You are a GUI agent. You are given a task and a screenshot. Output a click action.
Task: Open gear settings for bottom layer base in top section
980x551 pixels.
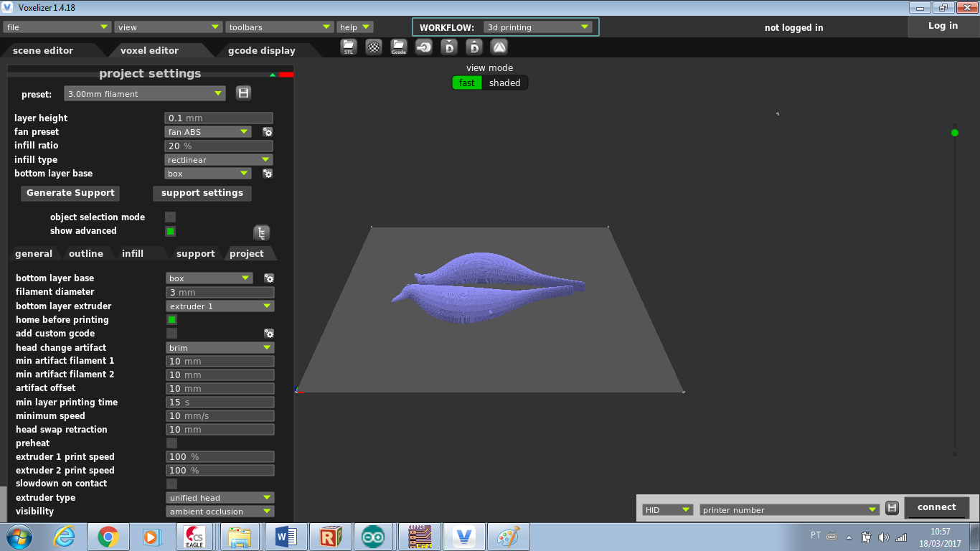268,174
